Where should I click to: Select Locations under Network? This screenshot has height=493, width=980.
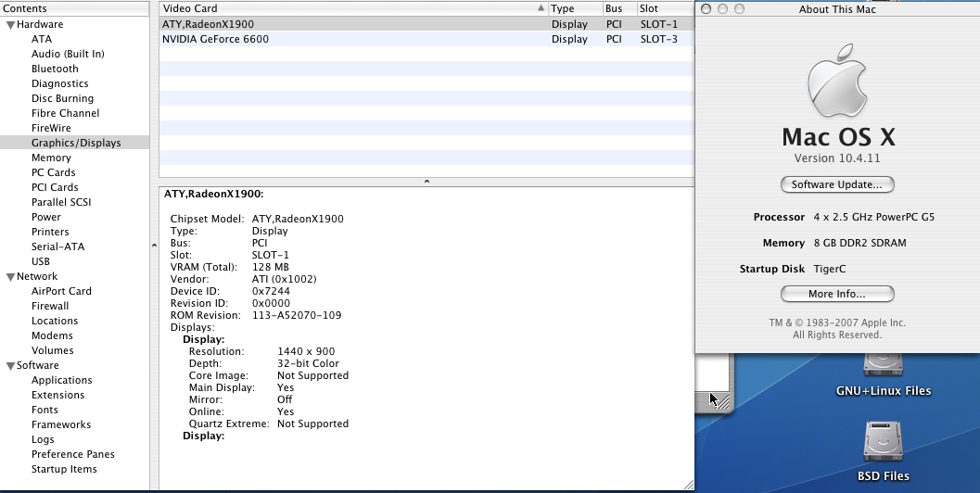pos(55,321)
